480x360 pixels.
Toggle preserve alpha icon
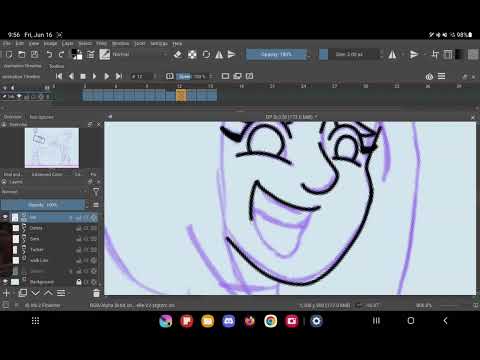tap(192, 54)
